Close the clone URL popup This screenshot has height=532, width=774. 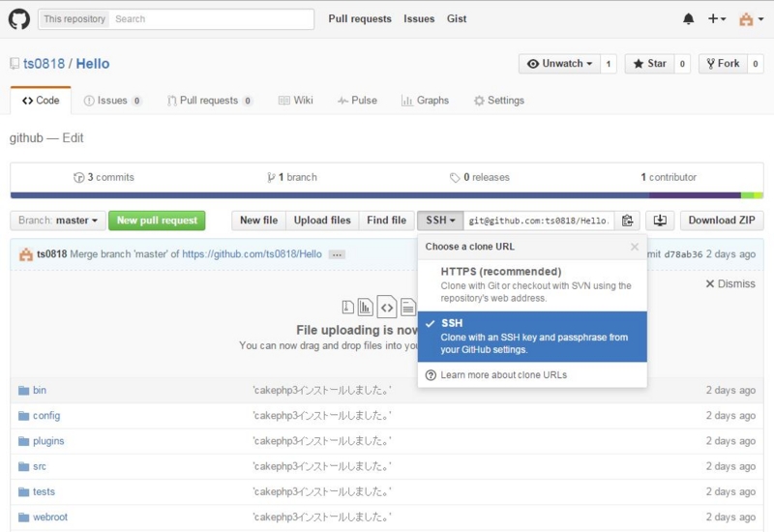[x=635, y=247]
